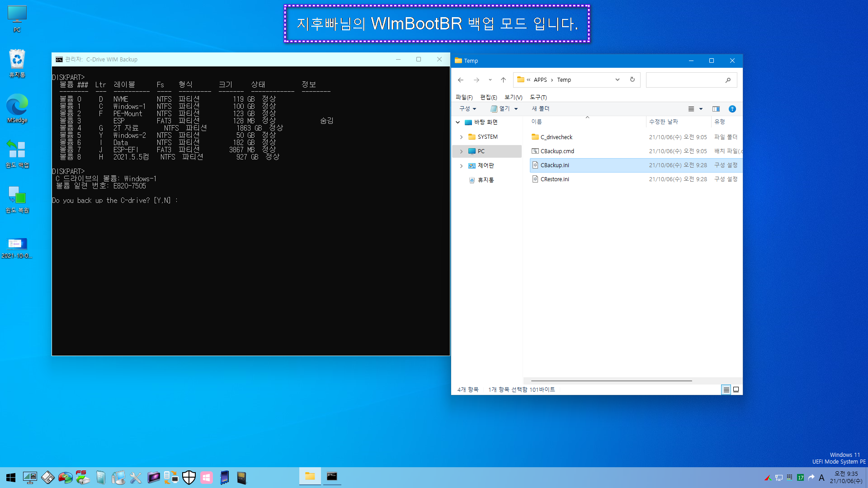The height and width of the screenshot is (488, 868).
Task: Open the wrench and screwdriver tools icon
Action: [136, 478]
